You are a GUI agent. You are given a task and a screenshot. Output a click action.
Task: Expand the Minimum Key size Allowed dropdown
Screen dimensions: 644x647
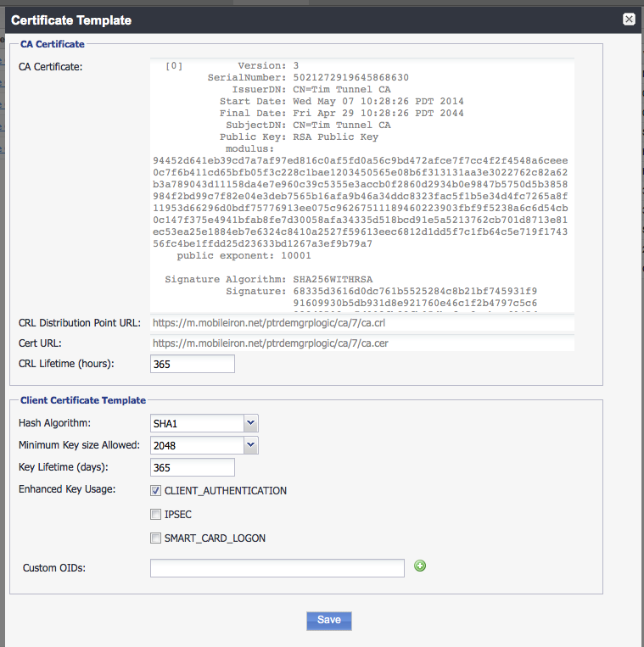[204, 445]
